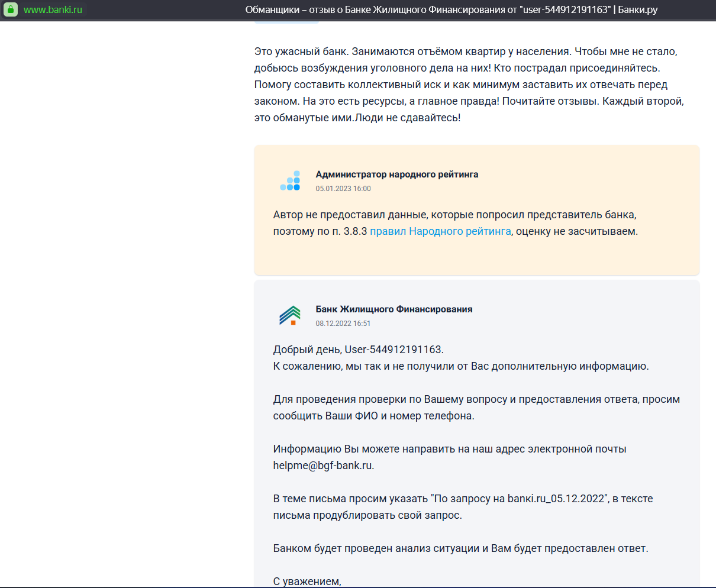Click the greeting Добрый день, User-544912191163
The width and height of the screenshot is (716, 588).
point(358,350)
